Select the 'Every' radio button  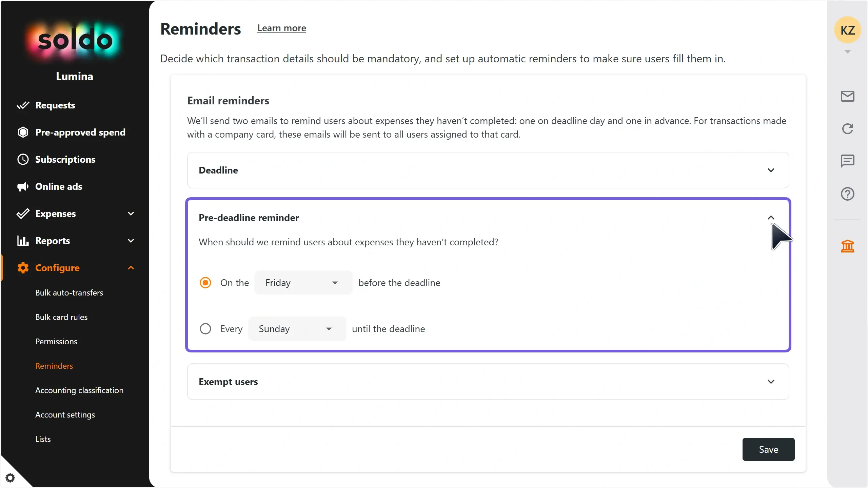[205, 329]
